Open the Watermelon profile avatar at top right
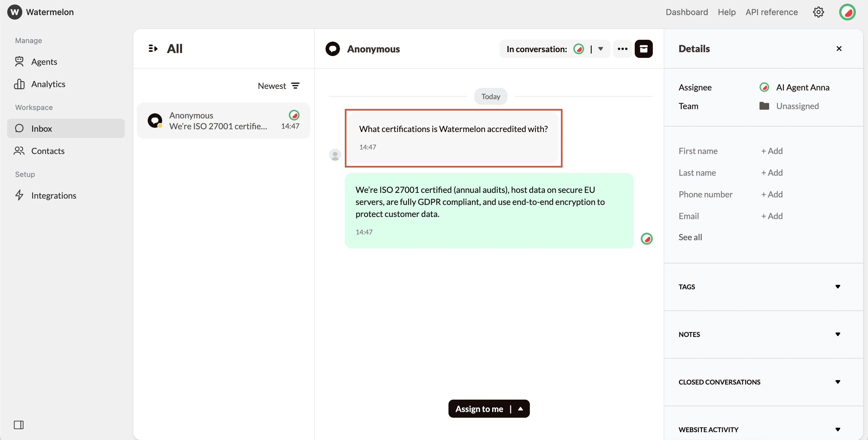Image resolution: width=868 pixels, height=440 pixels. [x=847, y=12]
